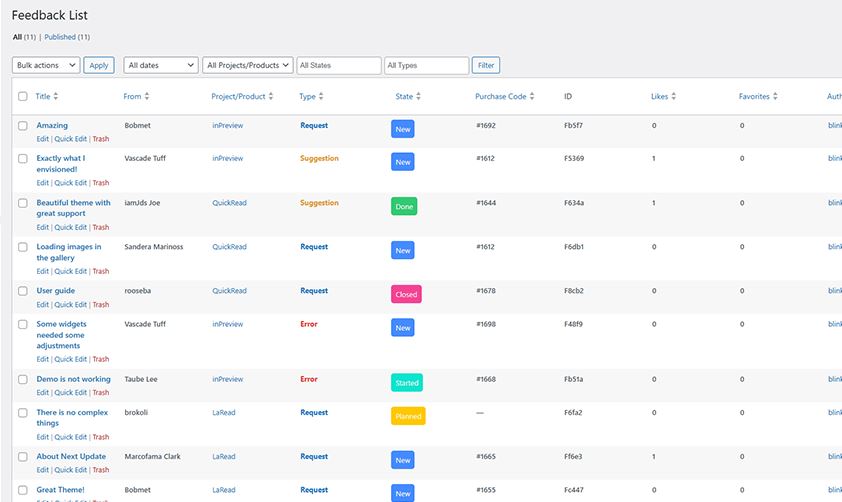Click Error type in 'Demo is not working' row
Image resolution: width=842 pixels, height=502 pixels.
(309, 379)
